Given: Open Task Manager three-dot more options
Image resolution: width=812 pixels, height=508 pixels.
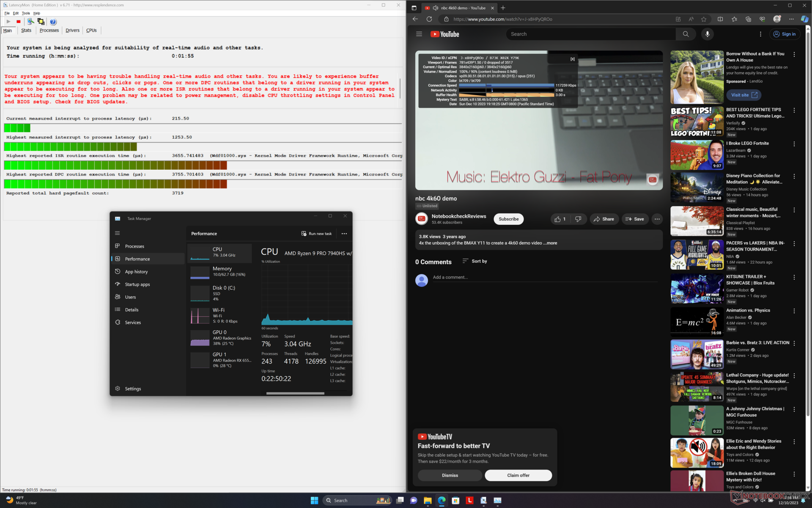Looking at the screenshot, I should 344,234.
